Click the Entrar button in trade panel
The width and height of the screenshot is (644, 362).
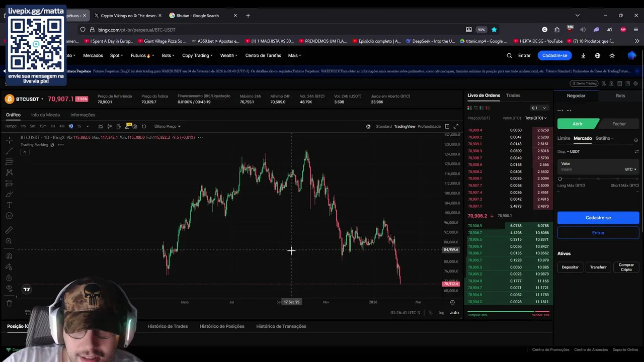tap(598, 233)
